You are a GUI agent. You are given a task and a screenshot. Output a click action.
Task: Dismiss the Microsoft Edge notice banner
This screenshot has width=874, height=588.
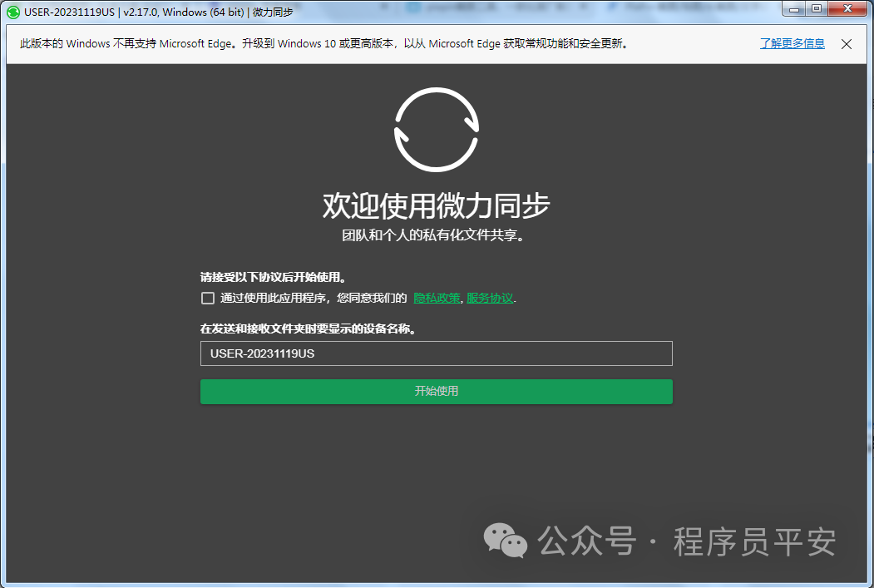(x=846, y=44)
